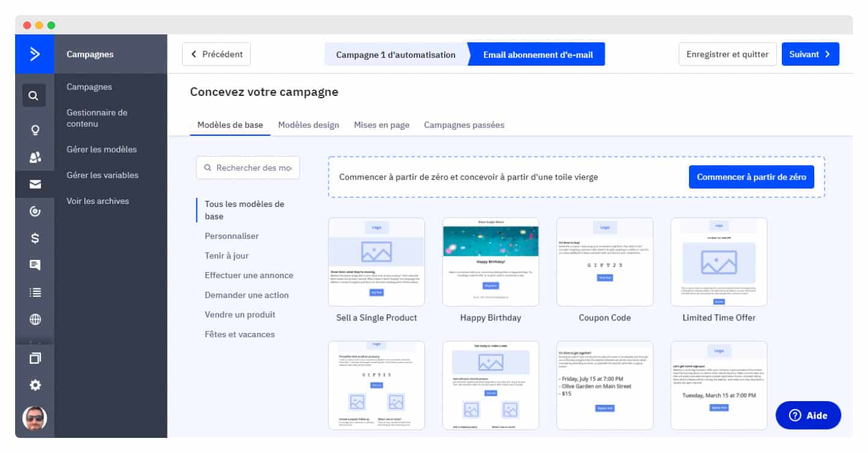Open the lists icon in sidebar
The height and width of the screenshot is (453, 868).
point(35,292)
